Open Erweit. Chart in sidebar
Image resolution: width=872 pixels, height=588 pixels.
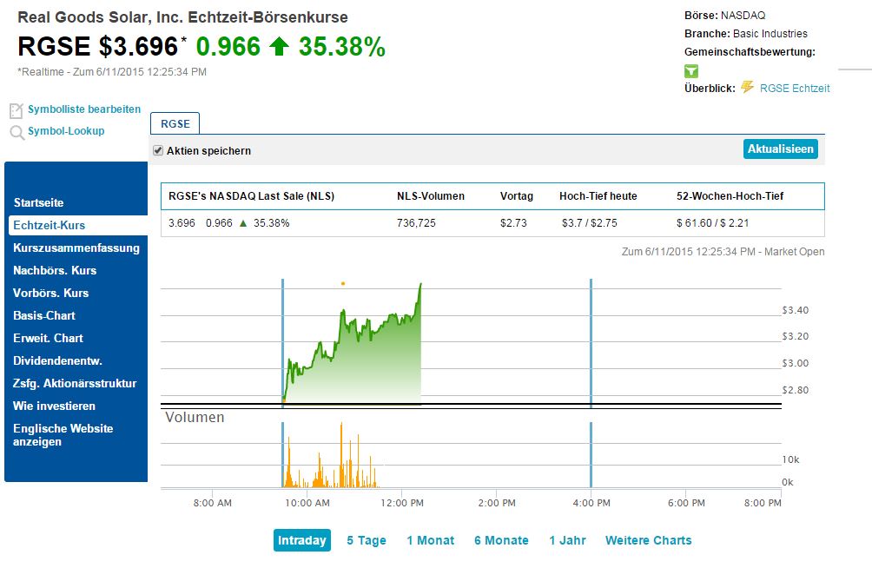pyautogui.click(x=48, y=338)
